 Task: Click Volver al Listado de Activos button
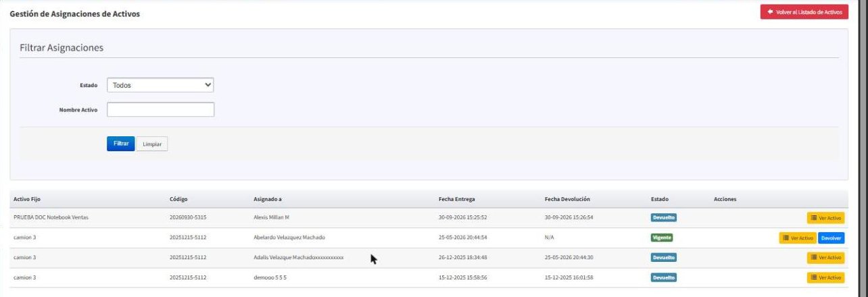coord(804,12)
